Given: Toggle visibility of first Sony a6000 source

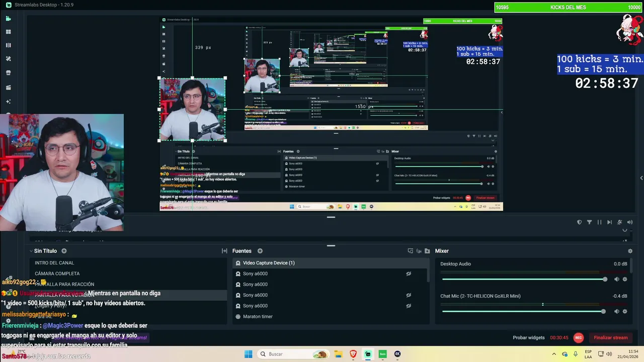Looking at the screenshot, I should [x=409, y=274].
